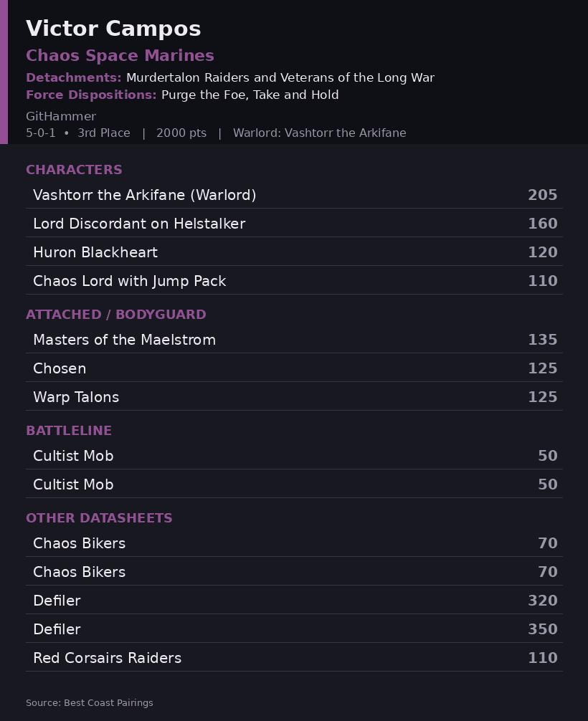This screenshot has width=588, height=721.
Task: Open the Chaos Lord with Jump Pack entry
Action: pyautogui.click(x=294, y=280)
